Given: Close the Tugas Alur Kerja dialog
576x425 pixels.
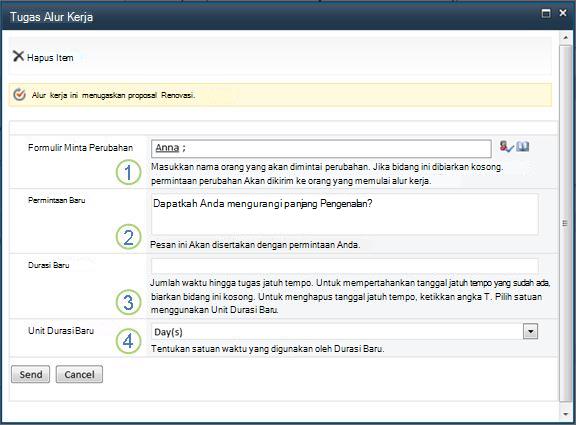Looking at the screenshot, I should [563, 13].
